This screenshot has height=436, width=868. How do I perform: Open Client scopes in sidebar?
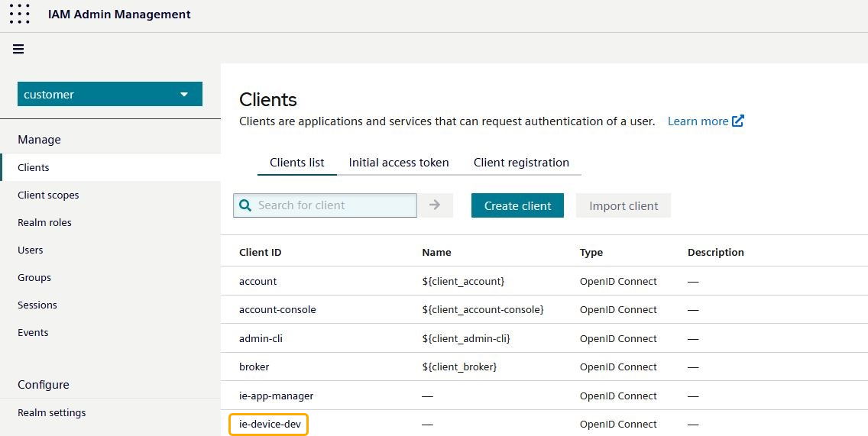(48, 195)
